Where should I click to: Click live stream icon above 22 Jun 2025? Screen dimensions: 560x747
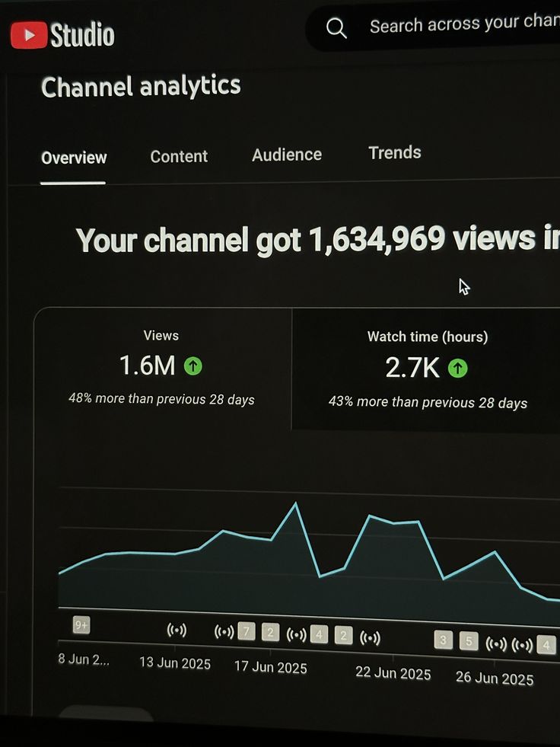click(x=370, y=637)
